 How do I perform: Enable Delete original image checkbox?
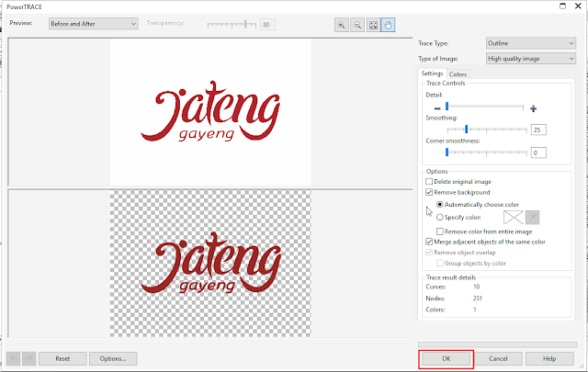click(x=429, y=182)
